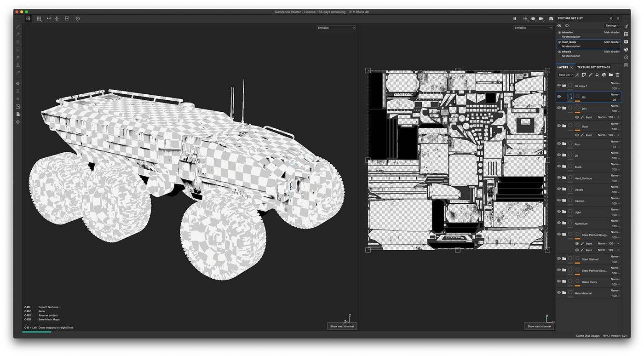This screenshot has height=356, width=644.
Task: Undock the Texture Set List panel
Action: (611, 18)
